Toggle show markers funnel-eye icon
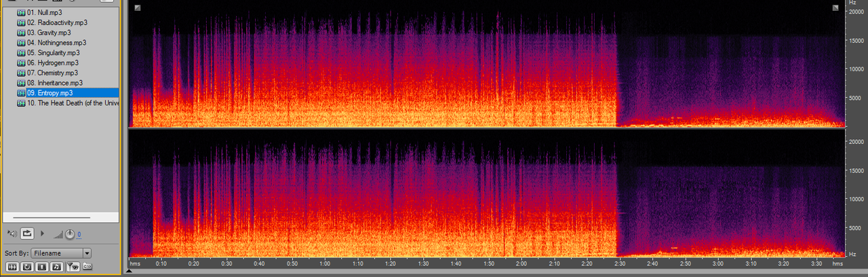Screen dimensions: 868x277 pos(72,266)
